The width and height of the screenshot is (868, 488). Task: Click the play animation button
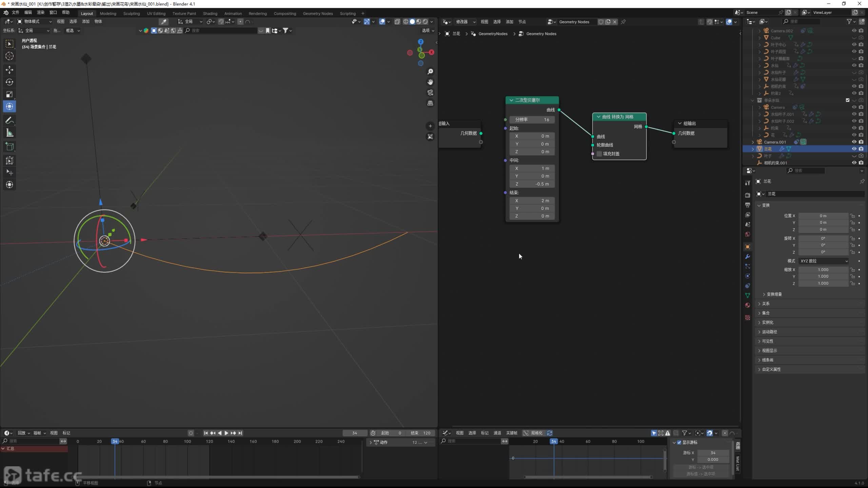pos(226,433)
